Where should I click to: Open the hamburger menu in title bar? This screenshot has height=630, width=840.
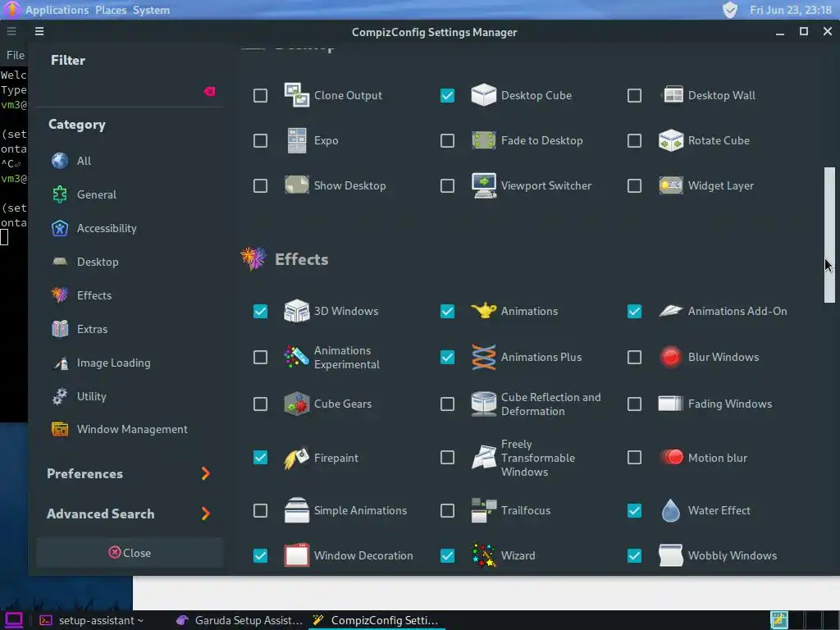pyautogui.click(x=39, y=32)
